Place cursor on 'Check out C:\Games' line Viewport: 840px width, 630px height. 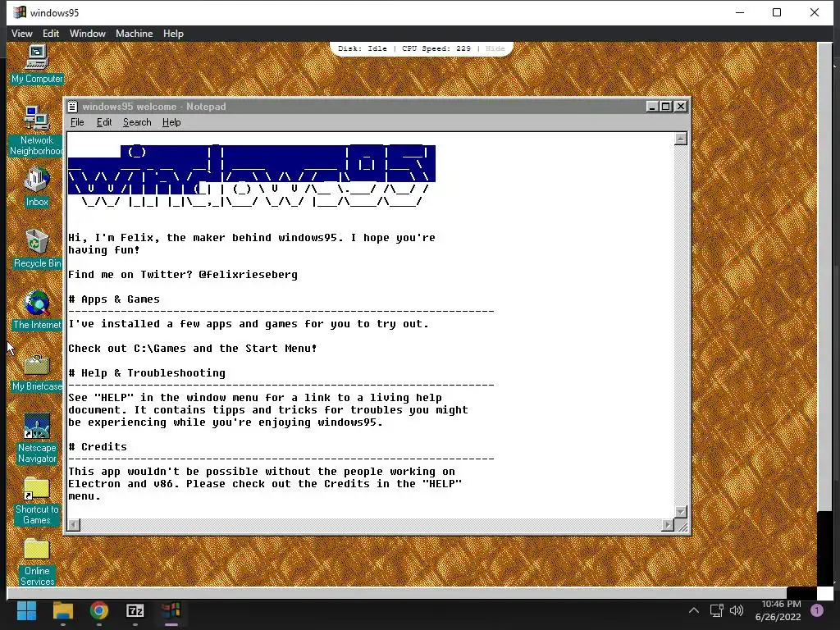click(x=192, y=348)
